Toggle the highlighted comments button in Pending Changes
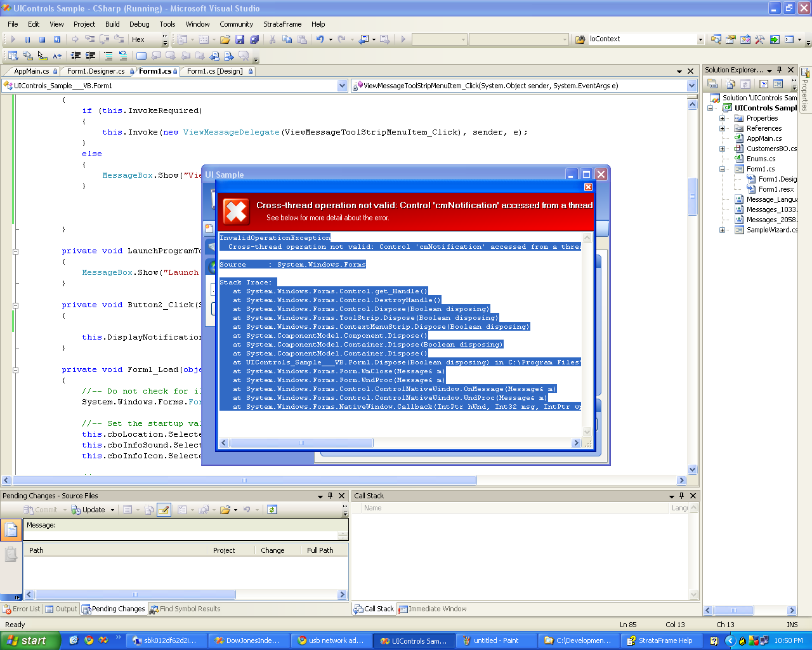812x650 pixels. [164, 510]
